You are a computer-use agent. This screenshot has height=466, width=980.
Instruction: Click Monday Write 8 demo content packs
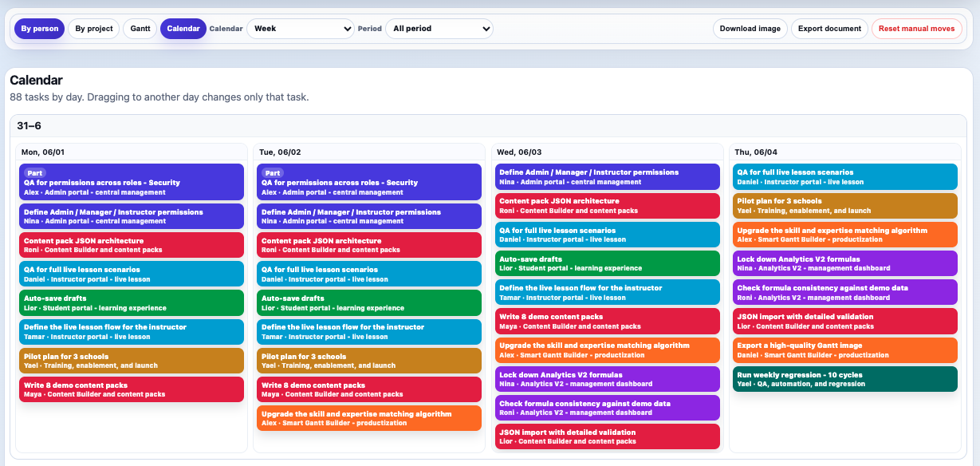[x=132, y=389]
